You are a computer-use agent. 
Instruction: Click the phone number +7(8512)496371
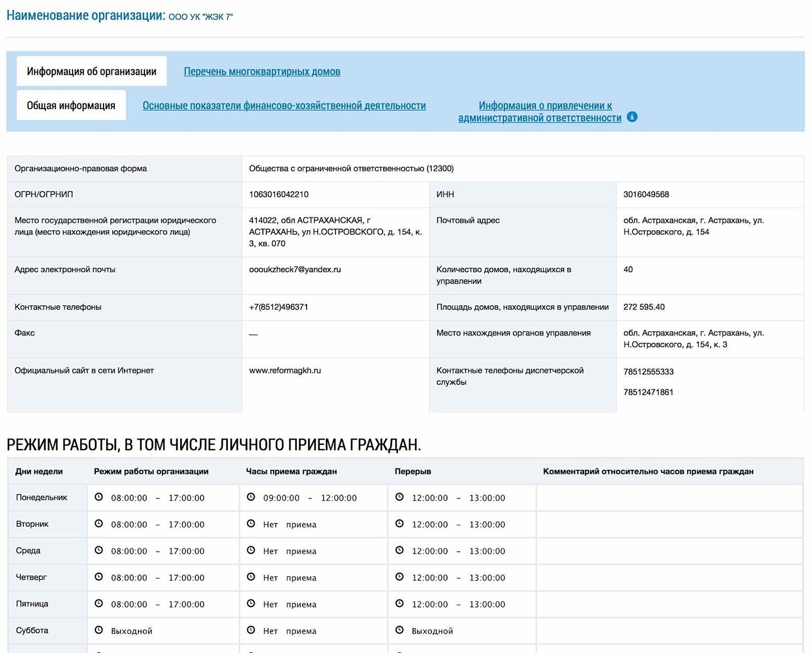click(279, 307)
